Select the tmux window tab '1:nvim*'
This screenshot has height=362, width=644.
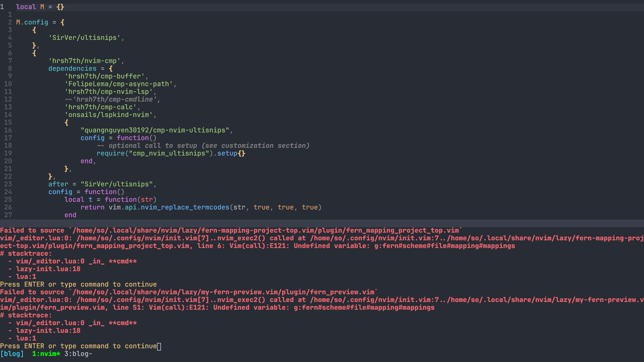[x=46, y=354]
